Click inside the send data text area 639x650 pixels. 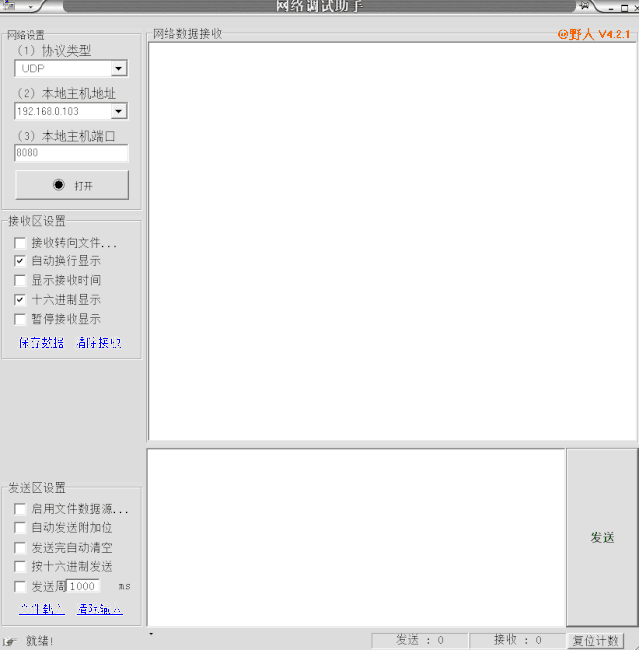[x=357, y=537]
